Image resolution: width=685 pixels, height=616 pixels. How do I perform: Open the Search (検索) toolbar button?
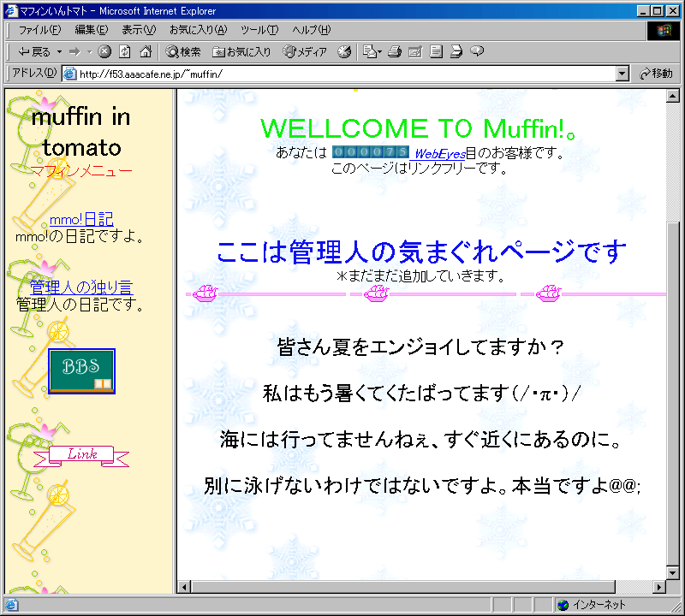click(183, 52)
